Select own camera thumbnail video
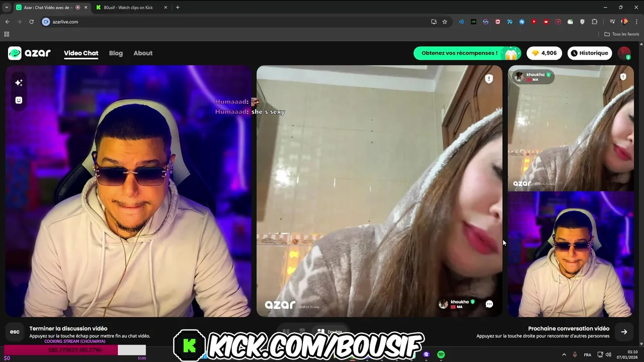 [571, 254]
